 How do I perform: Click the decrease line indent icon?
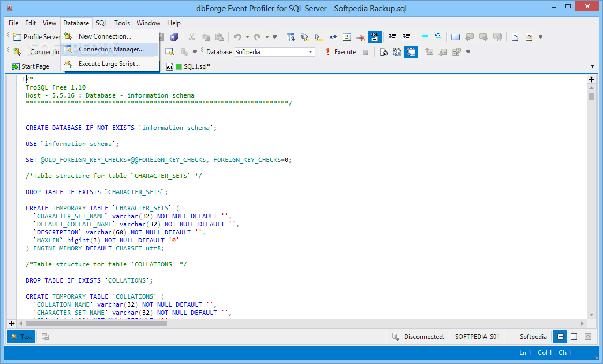[392, 37]
